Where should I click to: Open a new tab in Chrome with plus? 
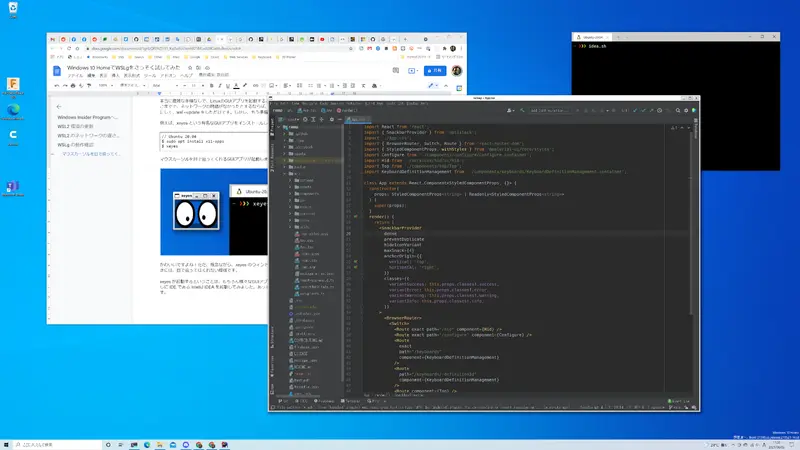tap(406, 39)
